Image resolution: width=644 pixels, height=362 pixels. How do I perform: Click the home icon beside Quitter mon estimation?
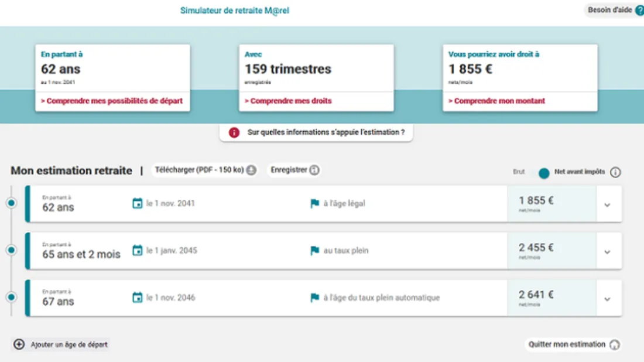click(613, 344)
